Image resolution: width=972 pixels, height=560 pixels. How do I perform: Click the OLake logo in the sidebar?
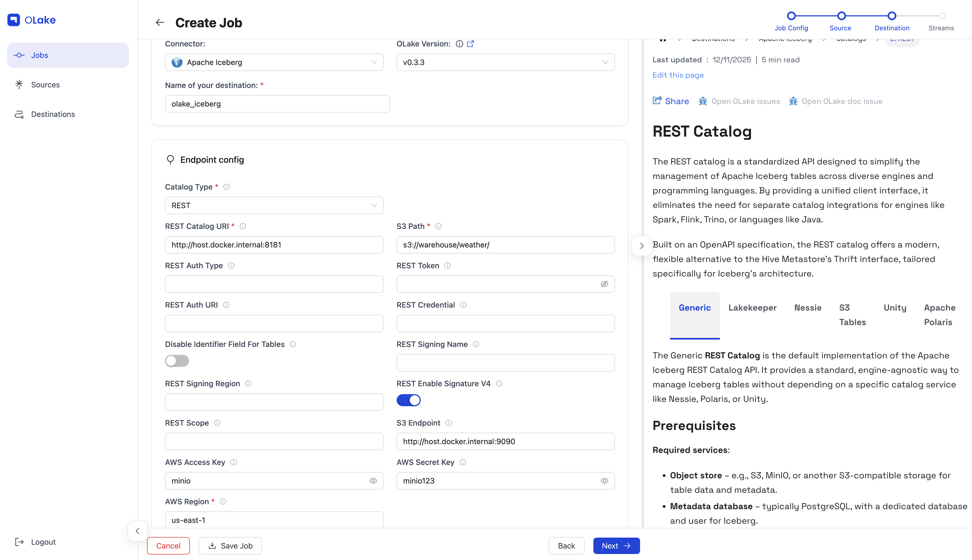coord(31,20)
